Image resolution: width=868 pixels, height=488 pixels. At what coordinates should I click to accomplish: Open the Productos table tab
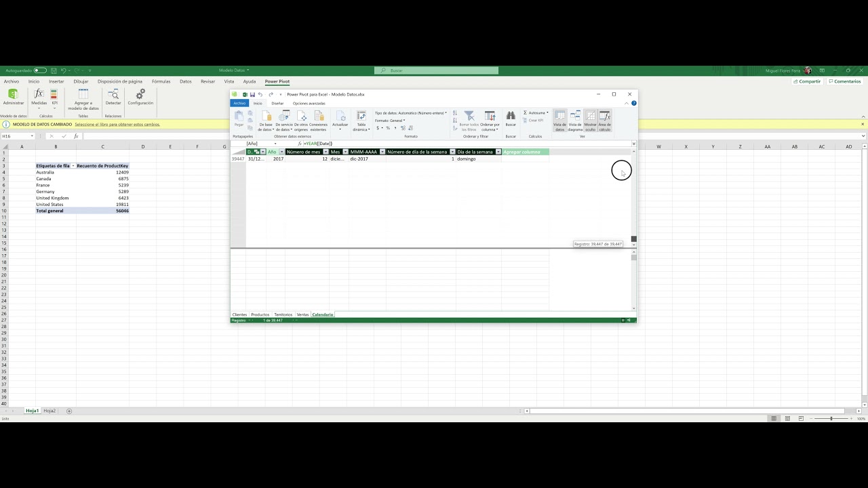pyautogui.click(x=260, y=314)
